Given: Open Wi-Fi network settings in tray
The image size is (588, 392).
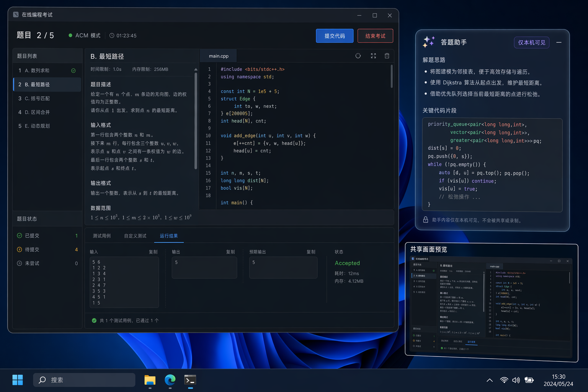Looking at the screenshot, I should click(504, 380).
